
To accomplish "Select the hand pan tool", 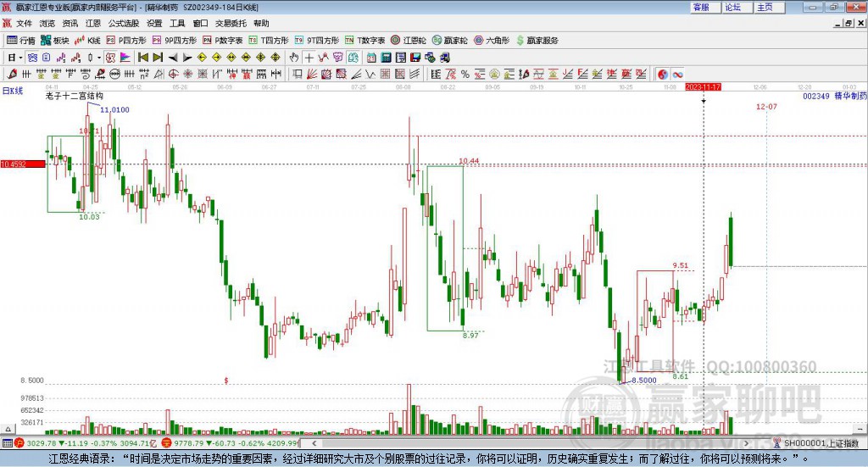I will 294,58.
